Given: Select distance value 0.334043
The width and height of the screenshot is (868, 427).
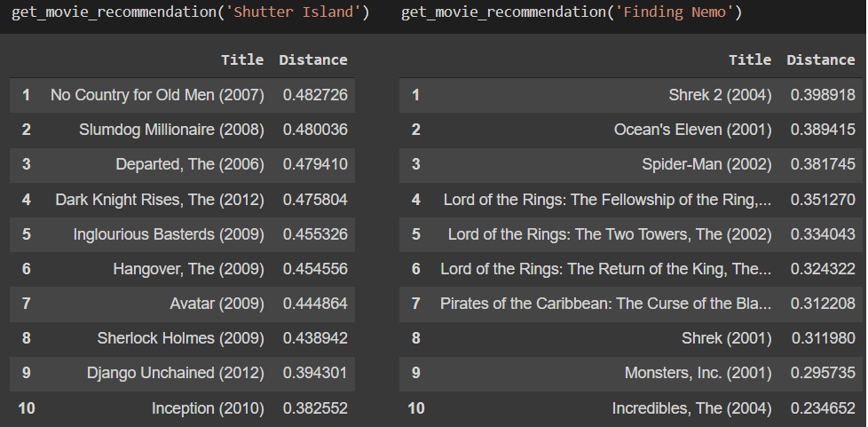Looking at the screenshot, I should (x=823, y=233).
